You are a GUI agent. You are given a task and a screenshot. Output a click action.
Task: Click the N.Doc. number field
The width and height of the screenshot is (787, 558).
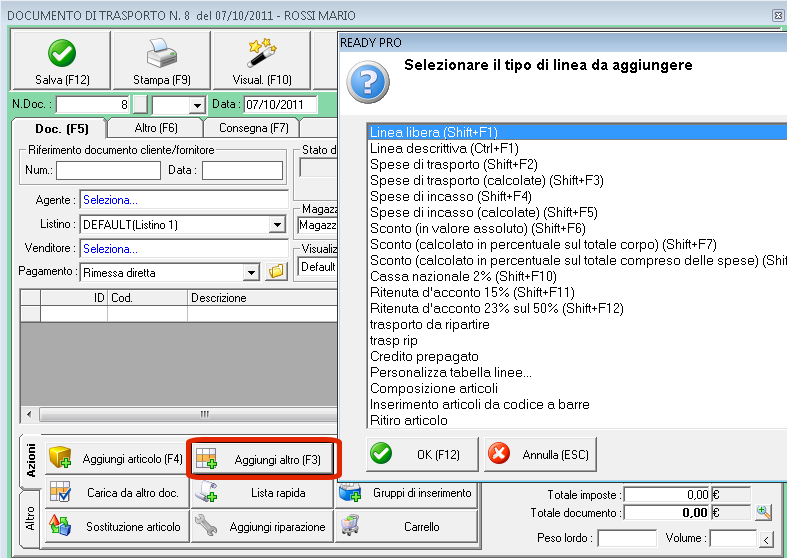point(93,104)
